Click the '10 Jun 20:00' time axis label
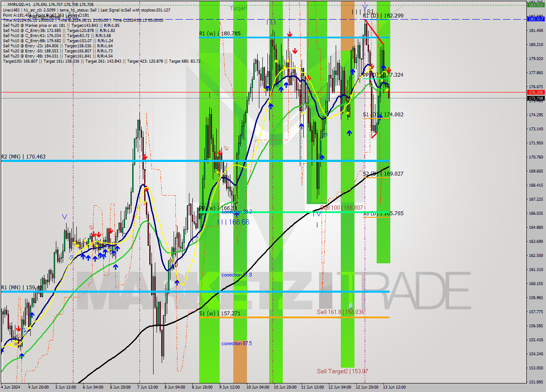The height and width of the screenshot is (392, 546). point(285,388)
